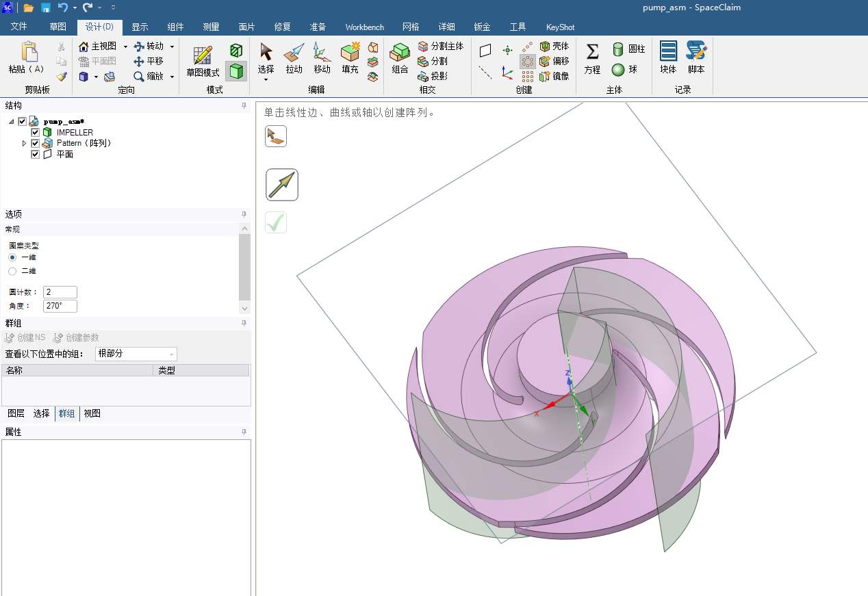Click the 分割主体 button
Image resolution: width=868 pixels, height=596 pixels.
[x=441, y=46]
